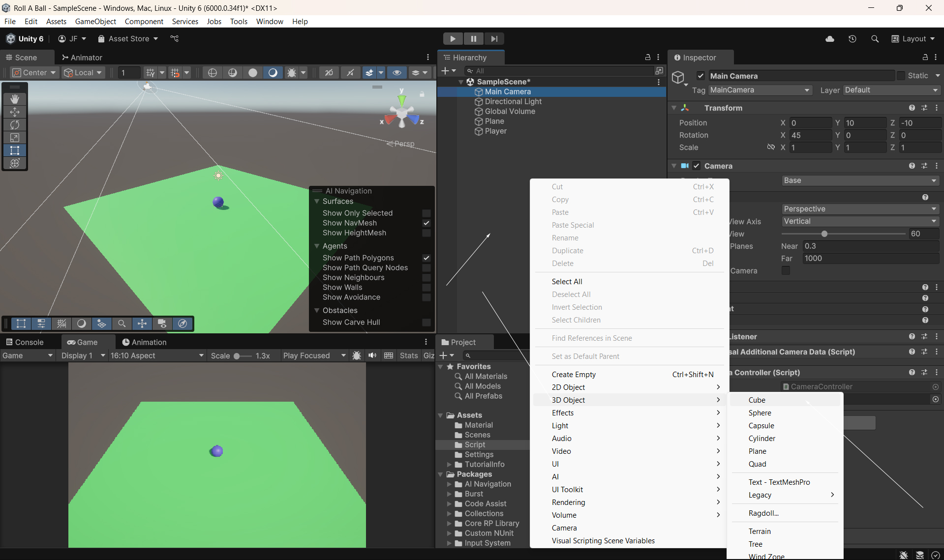Open Unity Cloud icon in toolbar

pos(830,39)
